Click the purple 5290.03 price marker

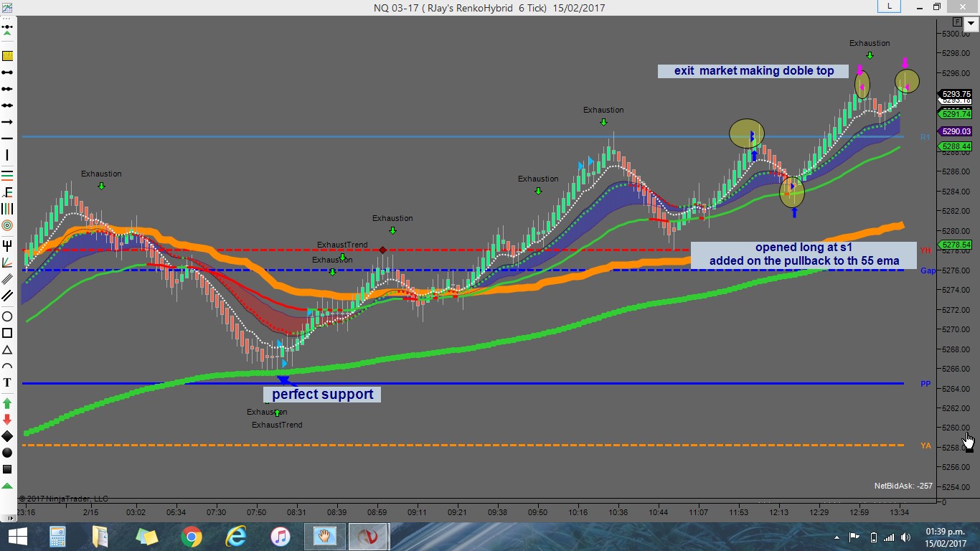[x=955, y=131]
